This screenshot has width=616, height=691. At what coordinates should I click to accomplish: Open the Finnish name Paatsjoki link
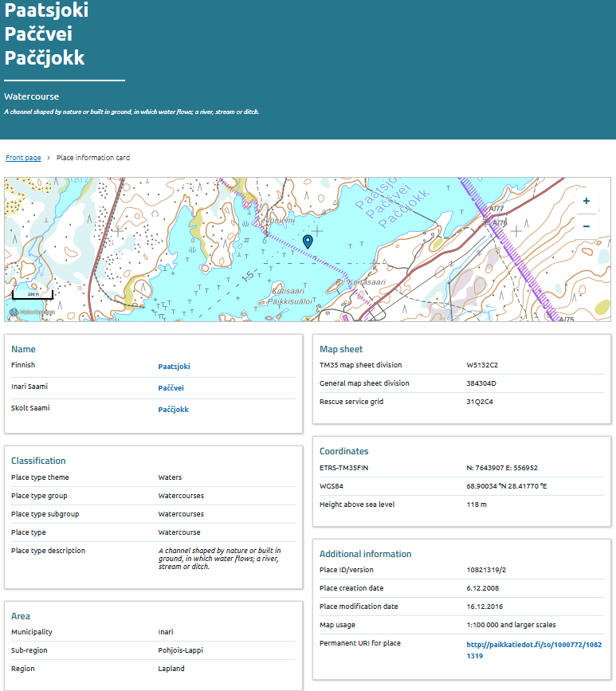click(x=174, y=367)
